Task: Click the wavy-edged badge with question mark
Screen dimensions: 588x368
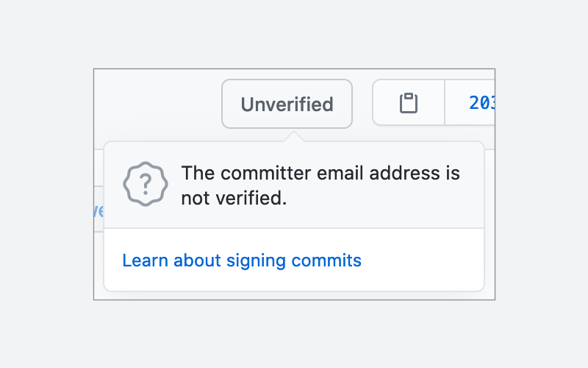Action: point(146,184)
